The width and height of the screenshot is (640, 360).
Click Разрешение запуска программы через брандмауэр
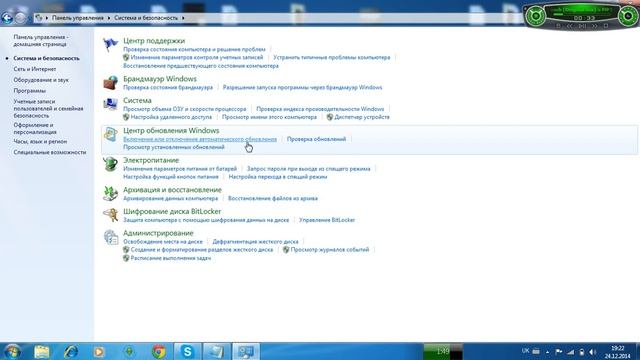click(302, 87)
